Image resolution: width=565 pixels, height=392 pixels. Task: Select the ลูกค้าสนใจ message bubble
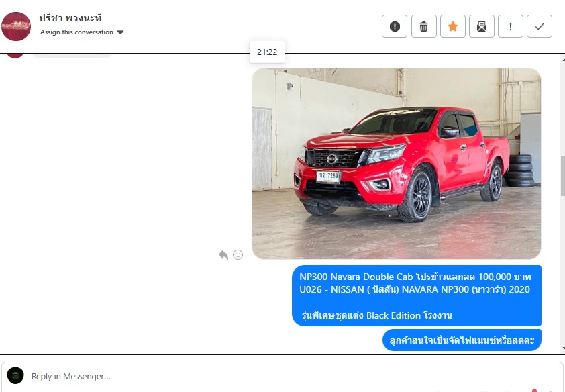tap(462, 340)
